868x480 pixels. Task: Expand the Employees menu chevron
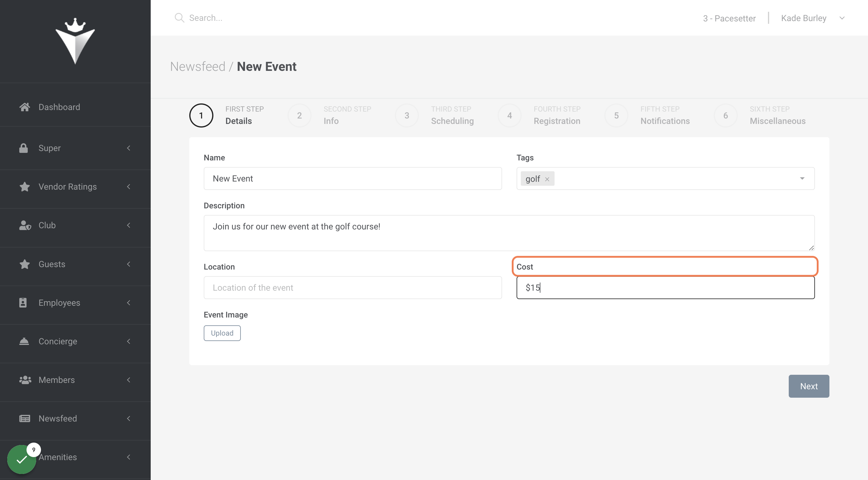pos(128,302)
